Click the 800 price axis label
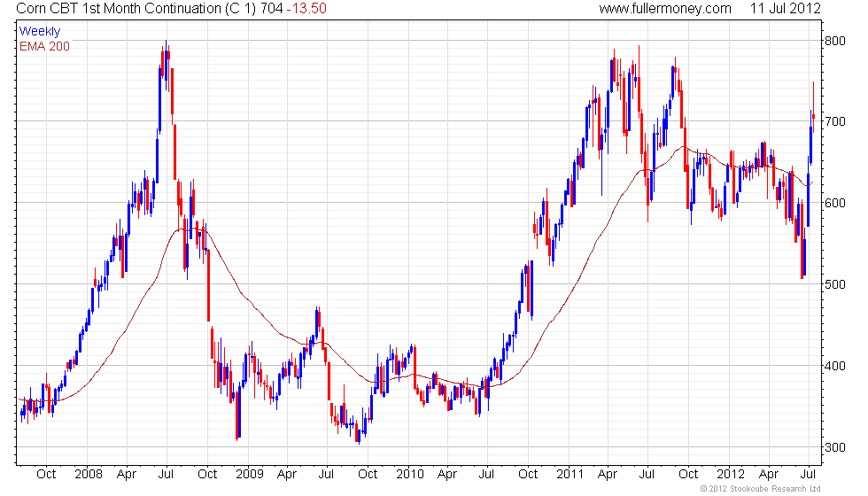Image resolution: width=868 pixels, height=496 pixels. click(835, 41)
